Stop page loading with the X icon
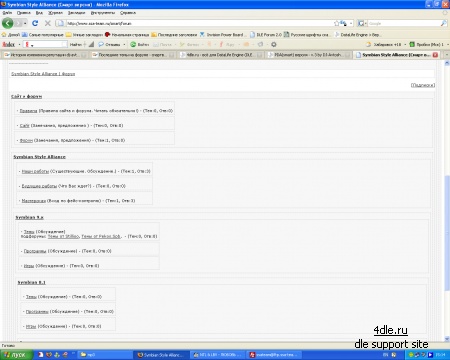 click(48, 23)
